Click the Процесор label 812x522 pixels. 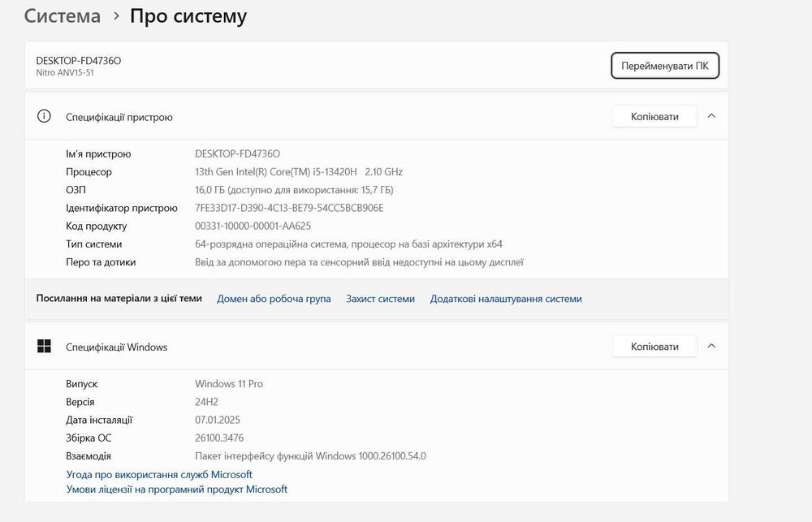[89, 172]
